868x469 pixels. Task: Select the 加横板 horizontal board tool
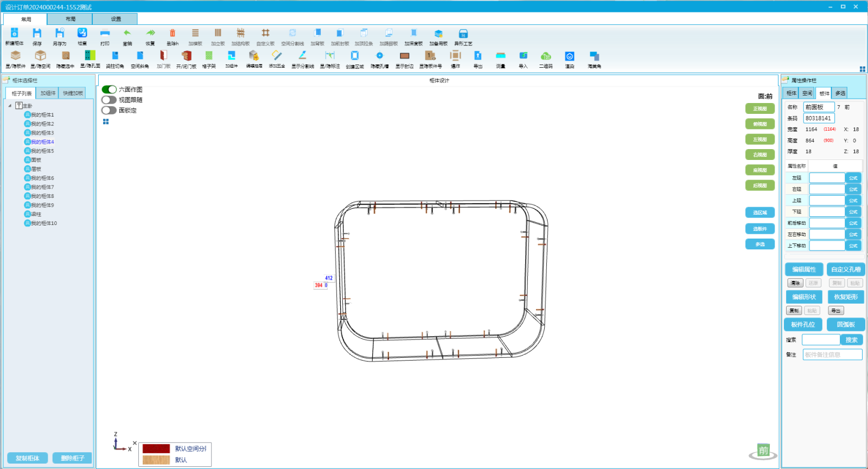pos(195,33)
